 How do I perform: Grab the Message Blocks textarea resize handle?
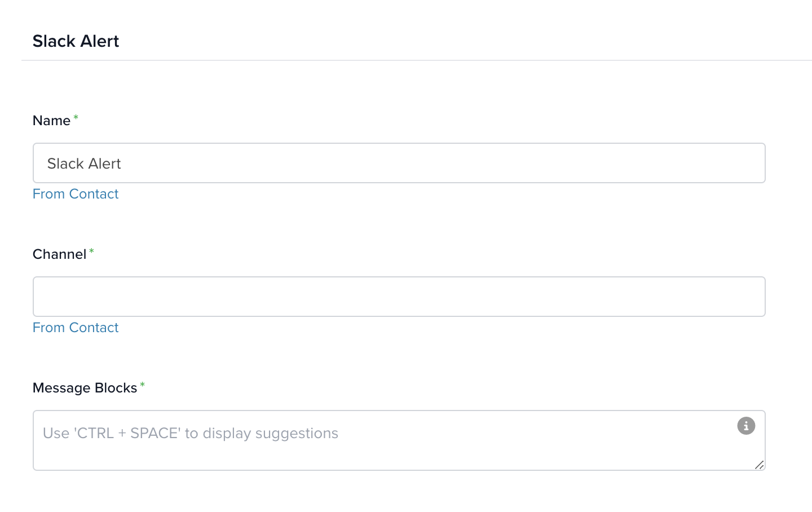tap(760, 465)
